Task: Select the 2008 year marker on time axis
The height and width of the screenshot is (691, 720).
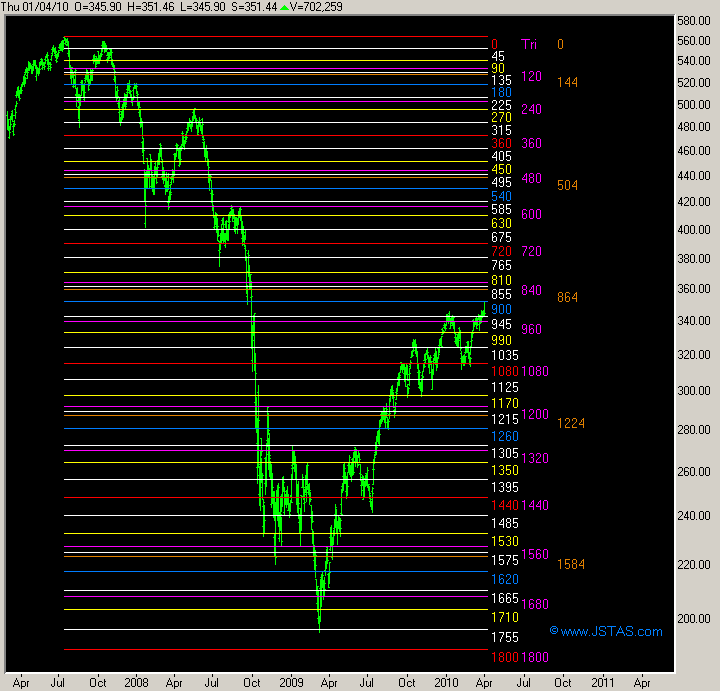Action: click(137, 681)
